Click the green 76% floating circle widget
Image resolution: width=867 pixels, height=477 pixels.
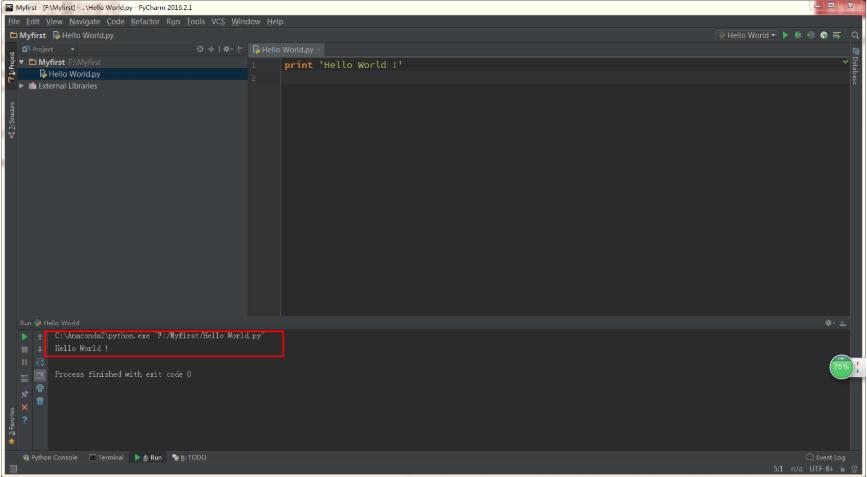coord(842,367)
